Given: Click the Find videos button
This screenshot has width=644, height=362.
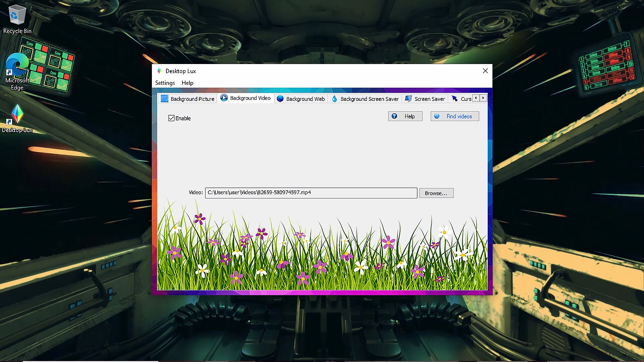Looking at the screenshot, I should 454,116.
